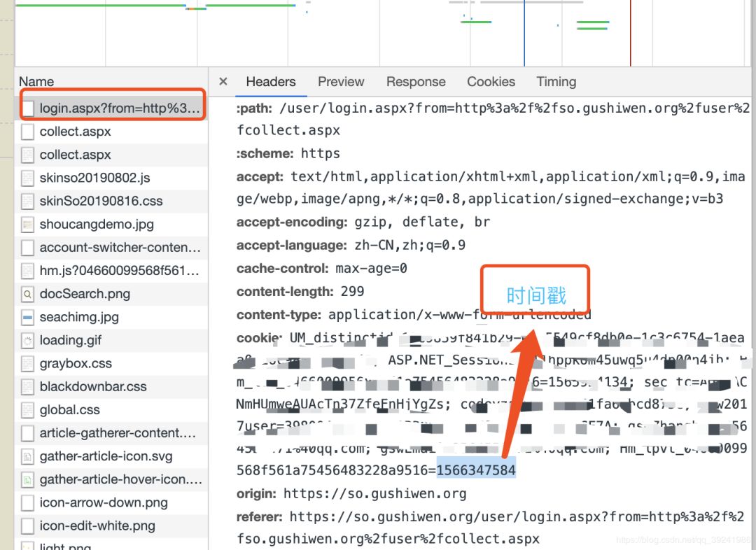Open the Timing tab
The image size is (756, 550).
(x=556, y=81)
